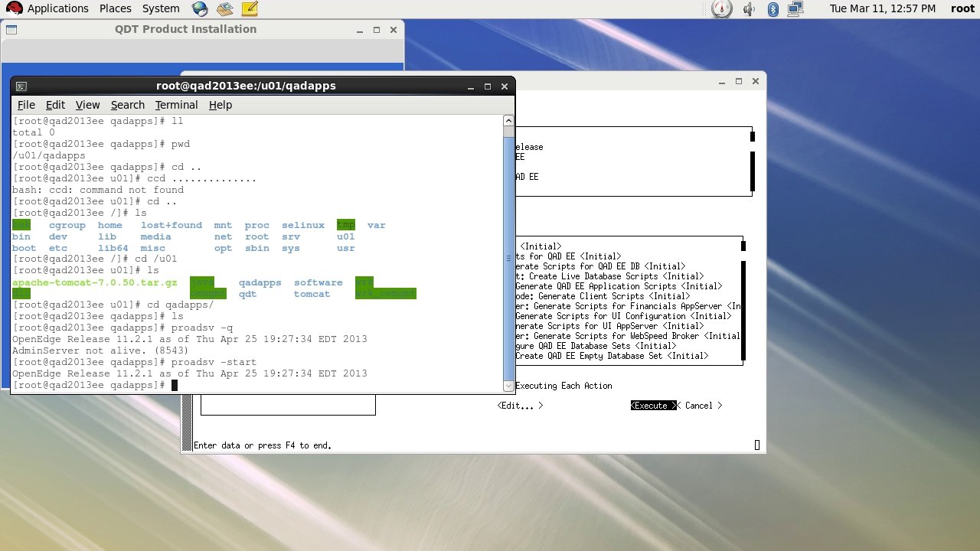Open the System menu in the panel
The width and height of the screenshot is (980, 551).
(x=161, y=8)
